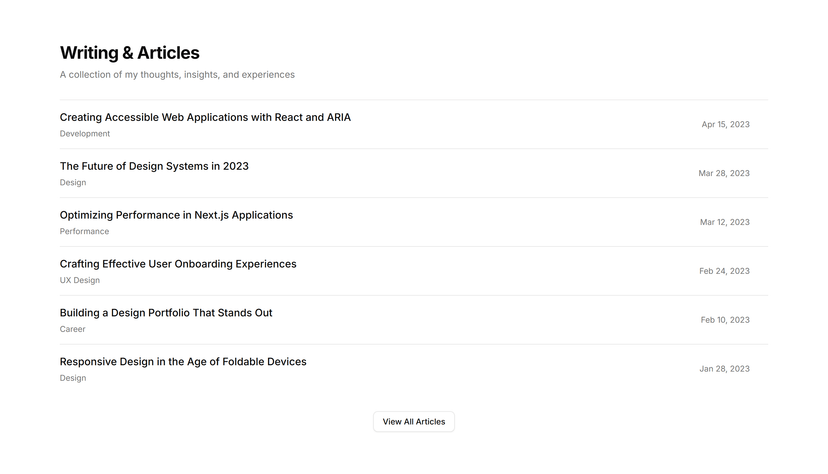Viewport: 828px width, 474px height.
Task: Click the Writing & Articles heading
Action: 129,53
